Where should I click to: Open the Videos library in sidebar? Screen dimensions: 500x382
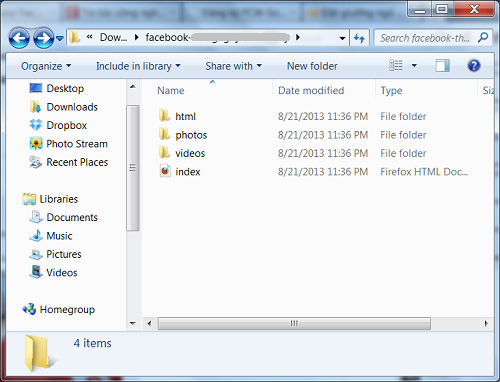tap(62, 273)
